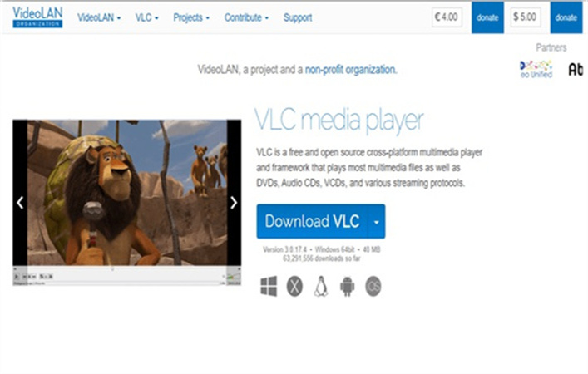Click the volume indicator in the screenshot player
This screenshot has width=588, height=374.
(234, 277)
